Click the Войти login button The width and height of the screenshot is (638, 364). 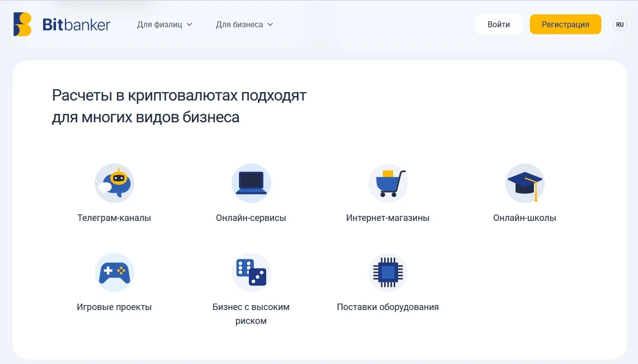click(499, 24)
